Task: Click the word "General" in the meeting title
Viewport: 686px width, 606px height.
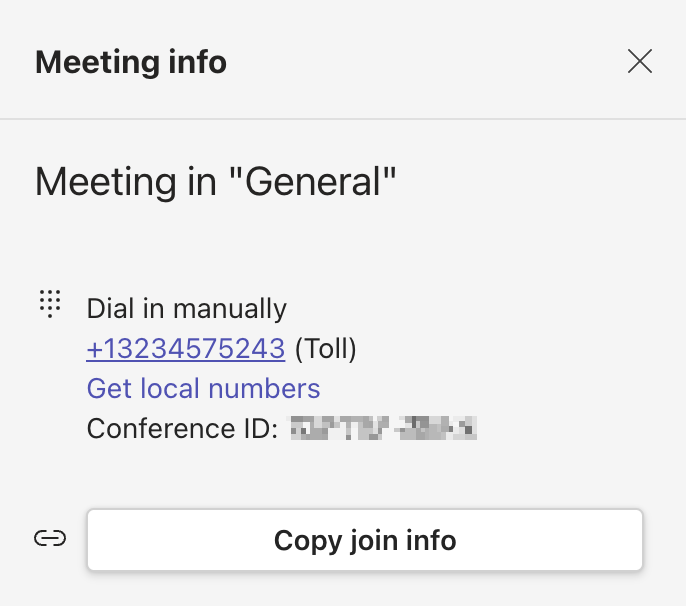Action: coord(315,182)
